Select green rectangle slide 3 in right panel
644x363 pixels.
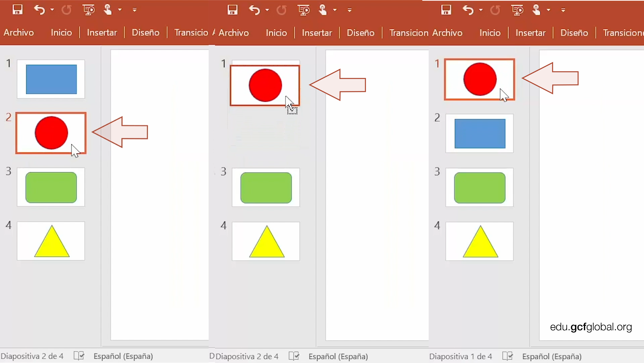tap(480, 187)
